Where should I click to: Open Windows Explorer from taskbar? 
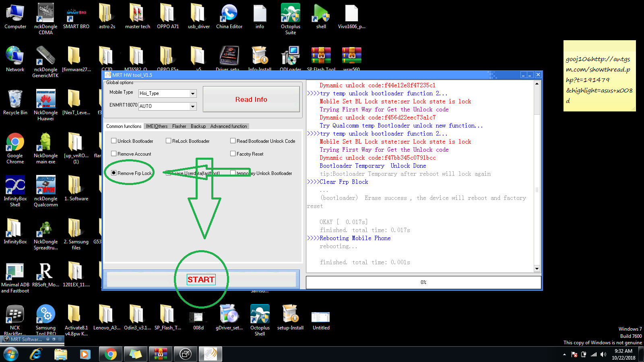point(61,354)
